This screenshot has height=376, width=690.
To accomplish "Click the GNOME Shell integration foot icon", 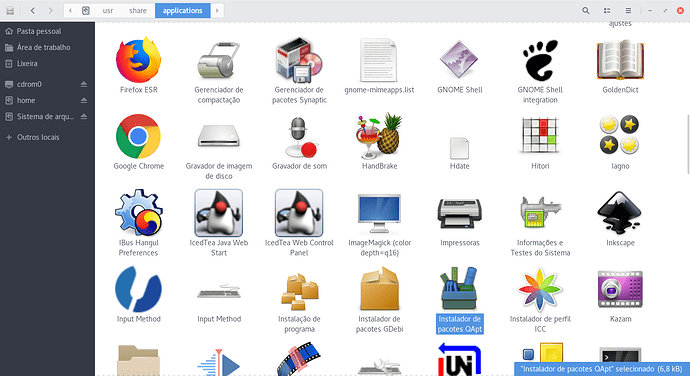I will click(x=540, y=60).
